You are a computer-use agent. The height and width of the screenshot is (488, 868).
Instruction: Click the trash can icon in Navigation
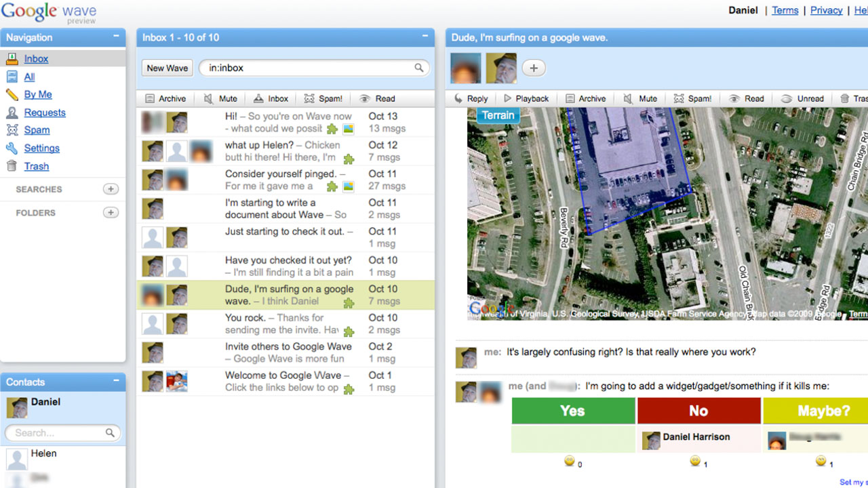click(x=12, y=166)
